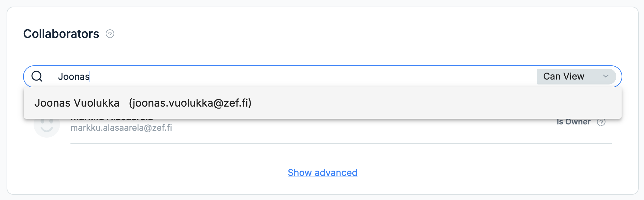Click the Can View label text
This screenshot has height=200, width=644.
click(x=564, y=76)
